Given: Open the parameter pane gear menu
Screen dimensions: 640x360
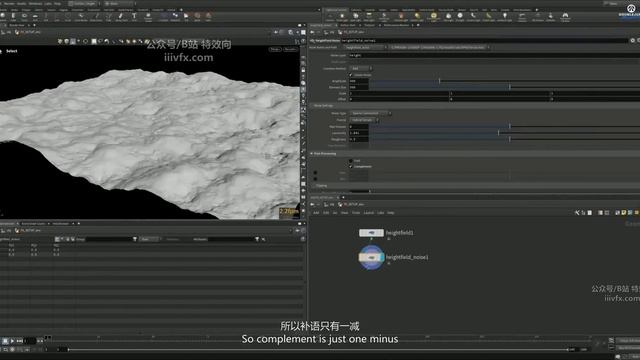Looking at the screenshot, I should point(632,40).
